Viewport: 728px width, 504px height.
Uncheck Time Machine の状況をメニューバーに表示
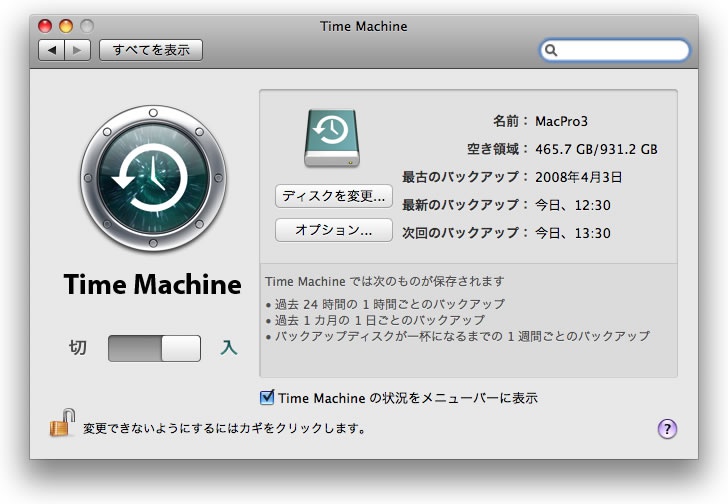pyautogui.click(x=267, y=397)
